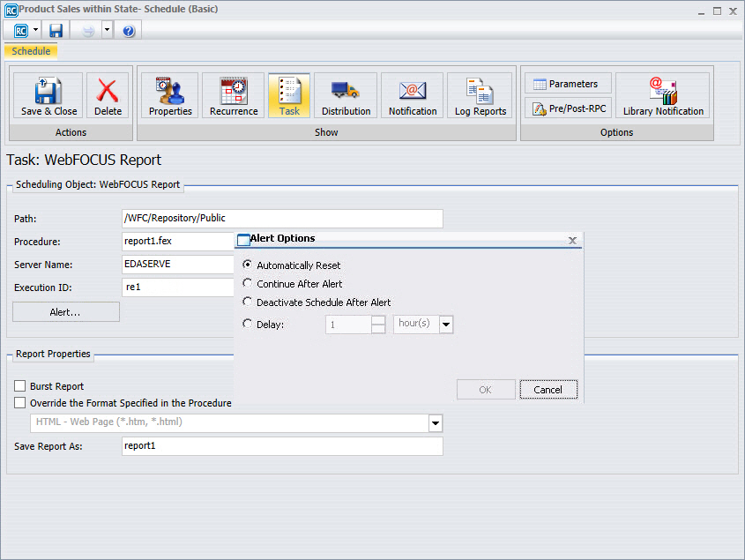Open the Recurrence settings

(x=234, y=95)
